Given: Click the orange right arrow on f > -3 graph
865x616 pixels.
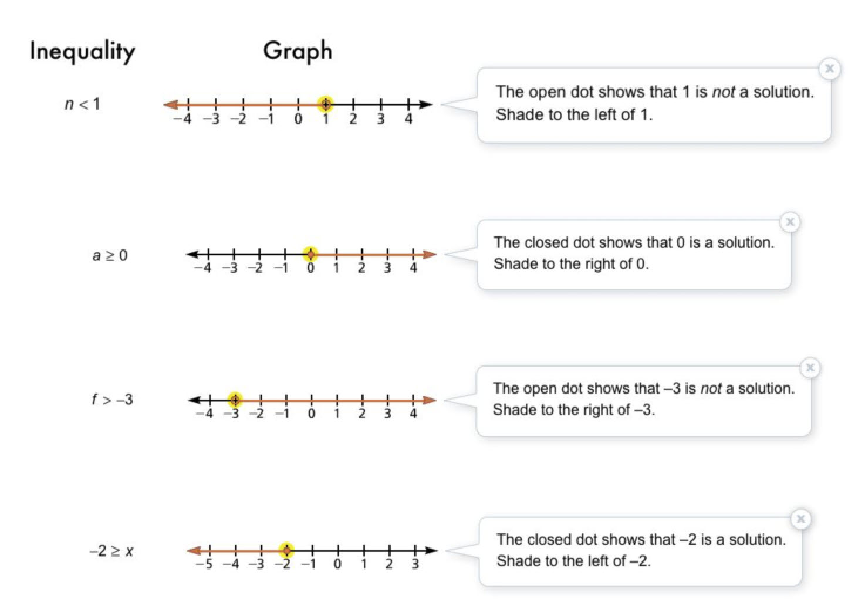Looking at the screenshot, I should click(430, 400).
